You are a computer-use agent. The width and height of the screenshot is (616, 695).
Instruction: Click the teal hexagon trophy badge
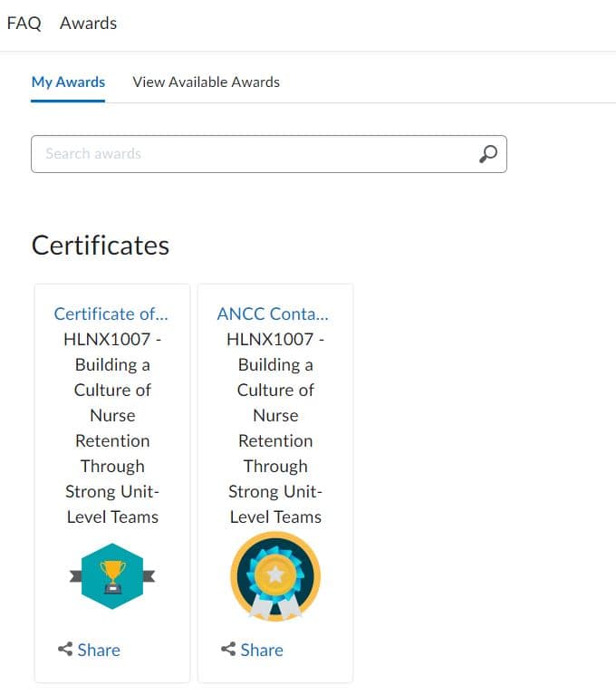click(112, 575)
